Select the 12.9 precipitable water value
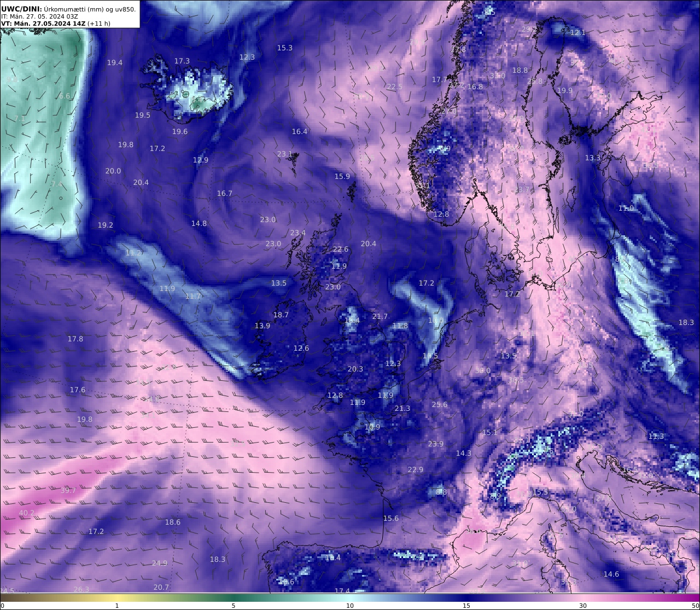The height and width of the screenshot is (610, 700). coord(201,160)
